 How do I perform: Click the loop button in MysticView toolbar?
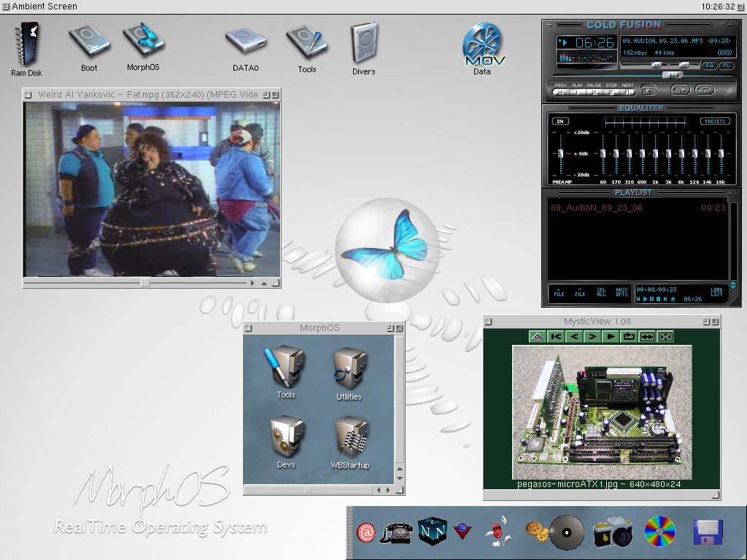pos(629,337)
